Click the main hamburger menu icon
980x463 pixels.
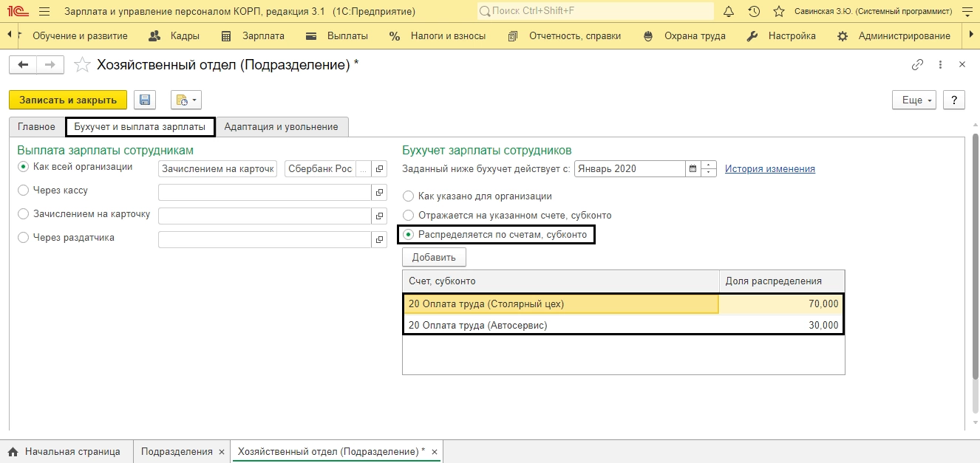[x=44, y=12]
